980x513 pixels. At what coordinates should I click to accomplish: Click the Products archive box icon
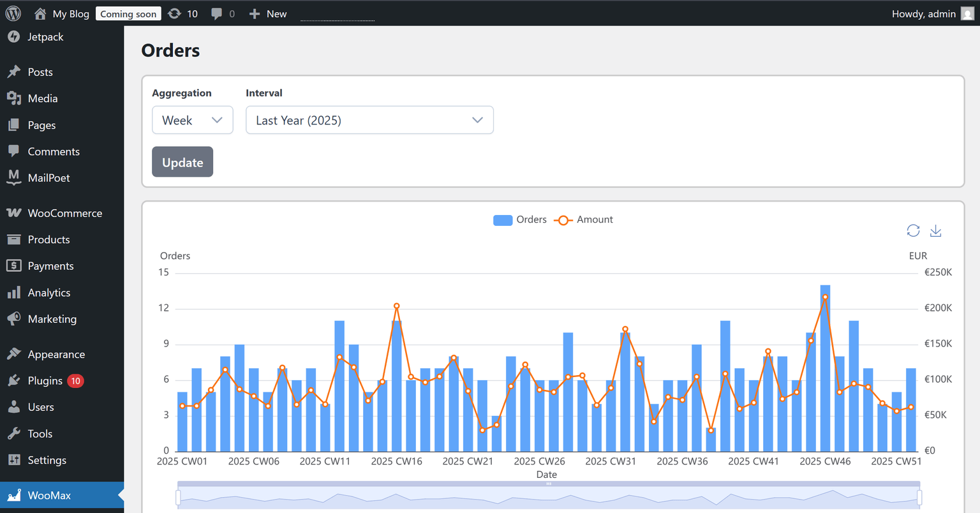[x=14, y=239]
